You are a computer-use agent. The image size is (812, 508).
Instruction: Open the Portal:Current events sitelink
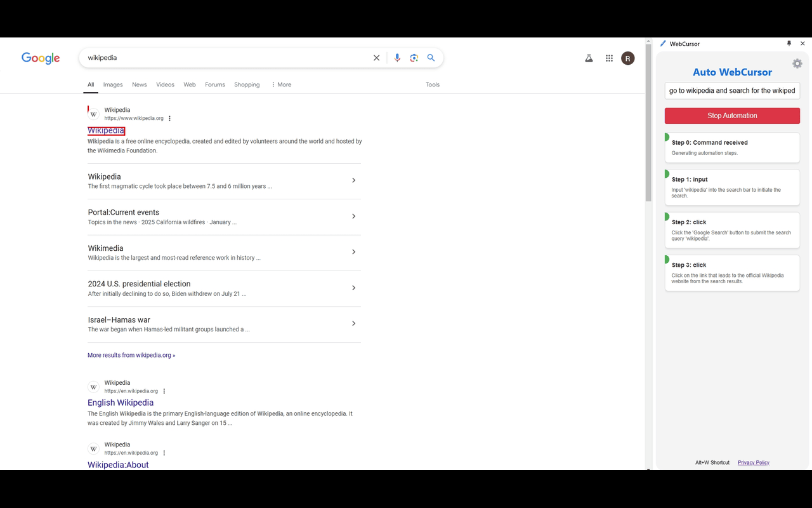click(x=124, y=213)
